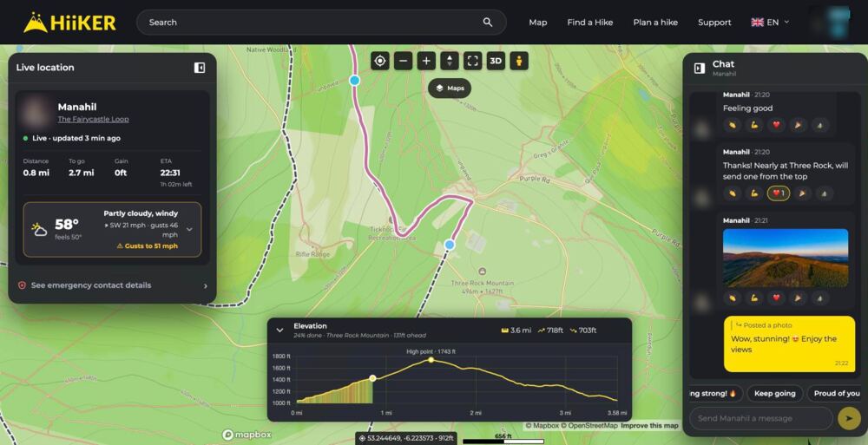Open Plan a hike page
The image size is (868, 445).
(655, 23)
